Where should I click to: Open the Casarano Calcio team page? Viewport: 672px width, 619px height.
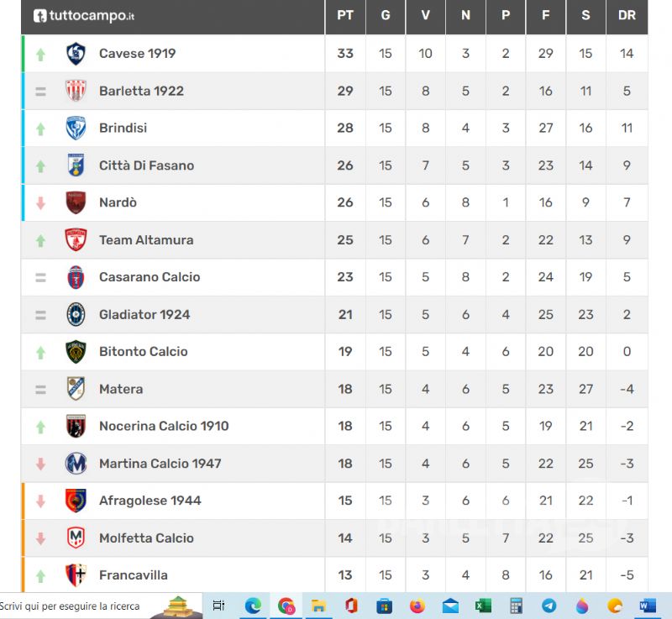(150, 277)
